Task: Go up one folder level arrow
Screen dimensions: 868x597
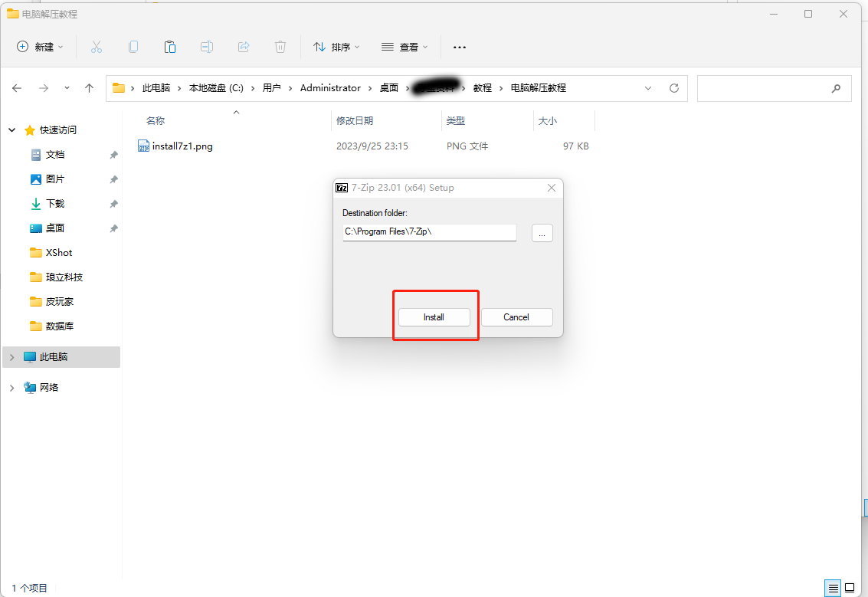Action: pyautogui.click(x=89, y=88)
